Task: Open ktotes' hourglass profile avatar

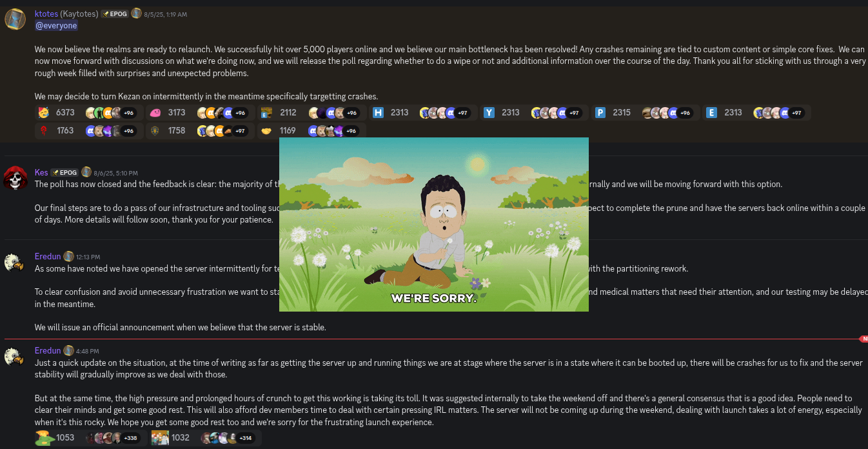Action: pyautogui.click(x=15, y=19)
